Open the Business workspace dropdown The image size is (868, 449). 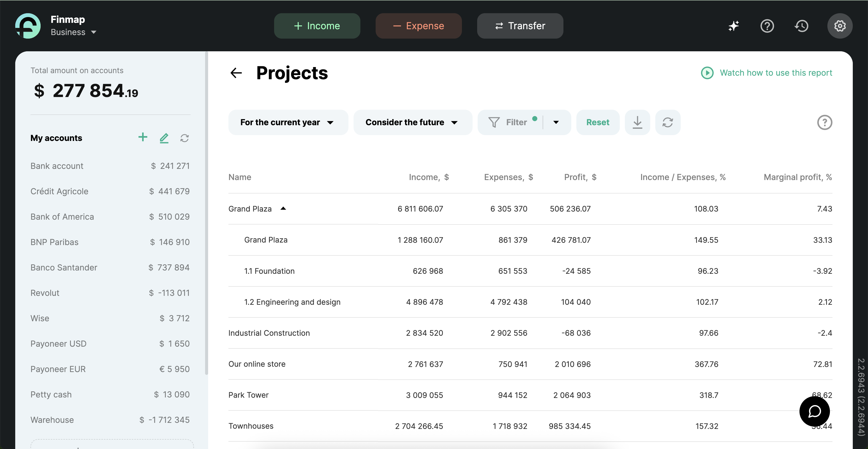coord(73,32)
